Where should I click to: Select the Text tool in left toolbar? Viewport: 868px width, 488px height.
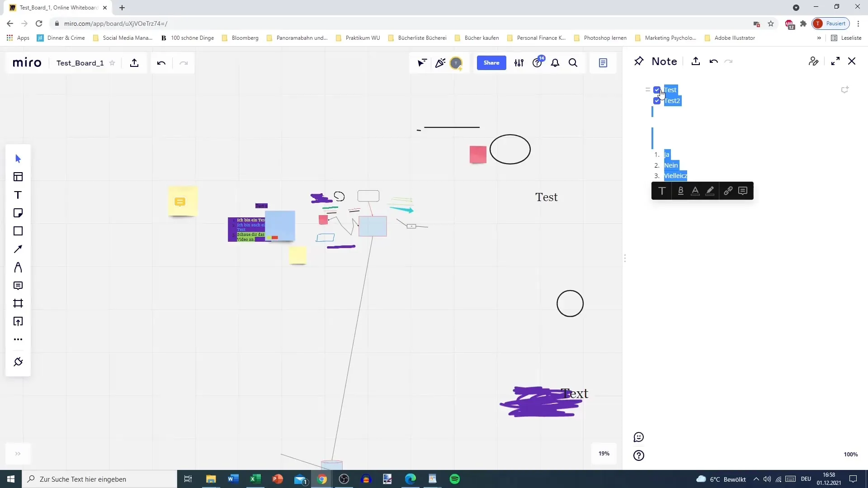[x=18, y=195]
